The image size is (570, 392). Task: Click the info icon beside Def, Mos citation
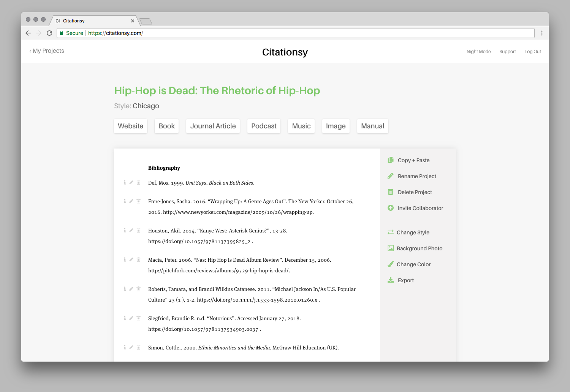click(125, 183)
